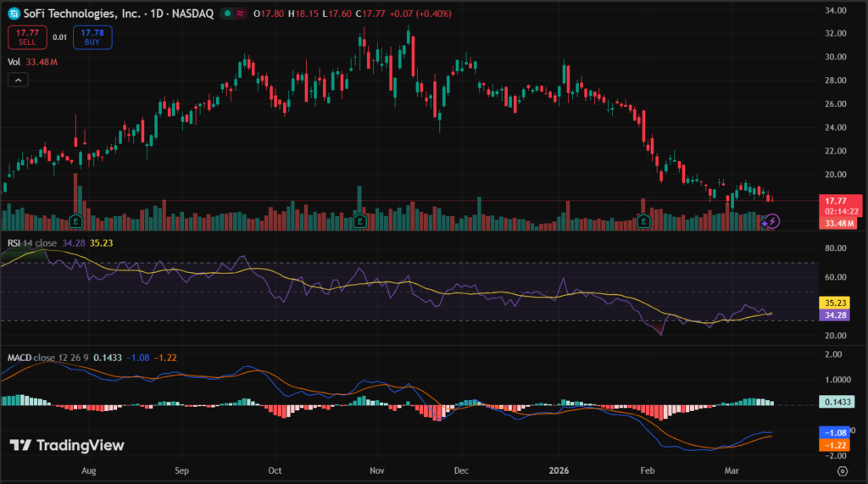Open the earnings marker near February
This screenshot has height=484, width=868.
(x=643, y=221)
